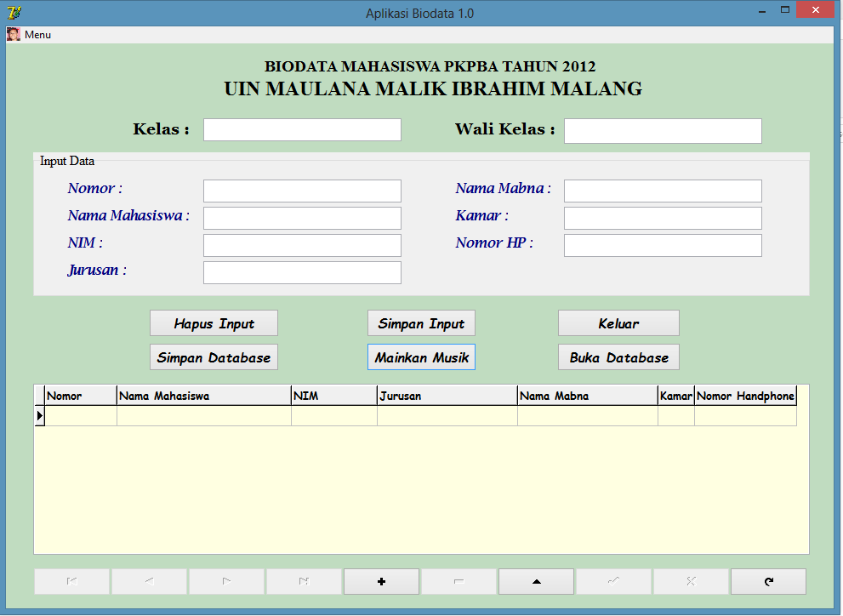Click Simpan Database
Image resolution: width=843 pixels, height=616 pixels.
pyautogui.click(x=214, y=356)
